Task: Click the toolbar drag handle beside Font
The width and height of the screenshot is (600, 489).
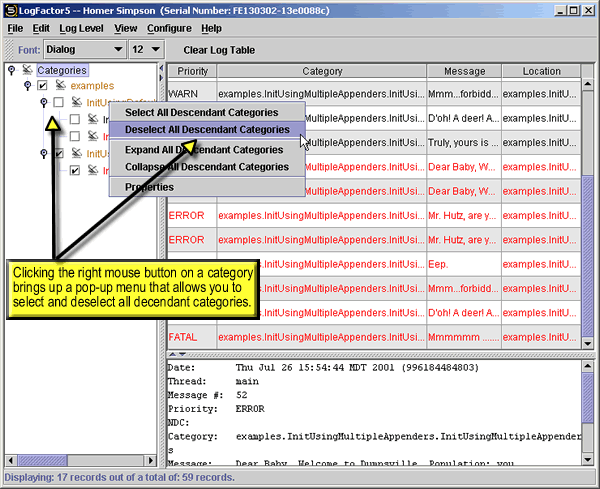Action: point(8,49)
